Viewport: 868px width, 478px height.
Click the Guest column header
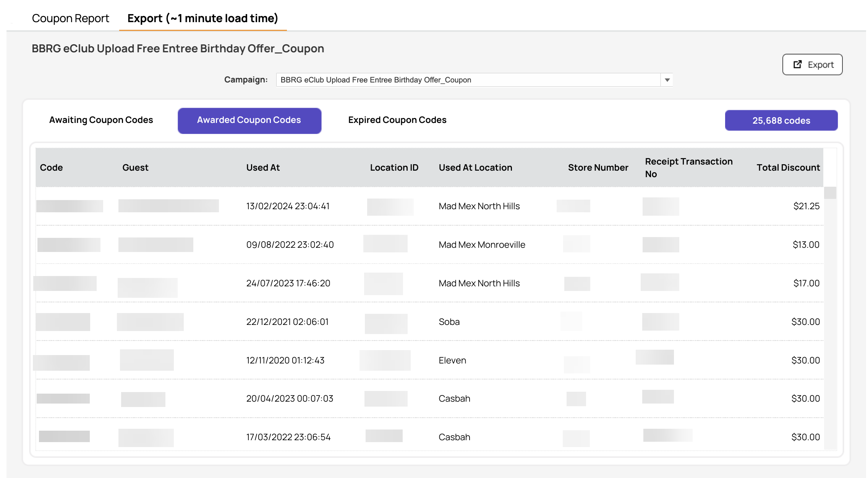[x=135, y=168]
